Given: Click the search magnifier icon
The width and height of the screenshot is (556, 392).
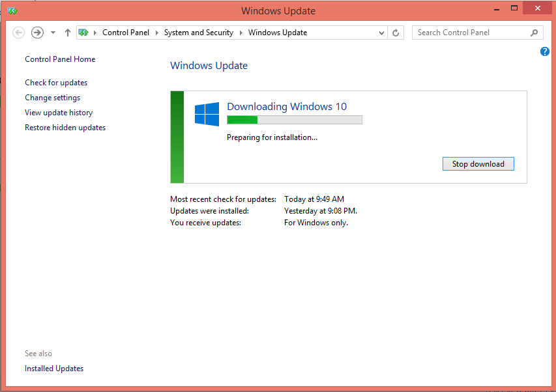Looking at the screenshot, I should click(x=534, y=33).
